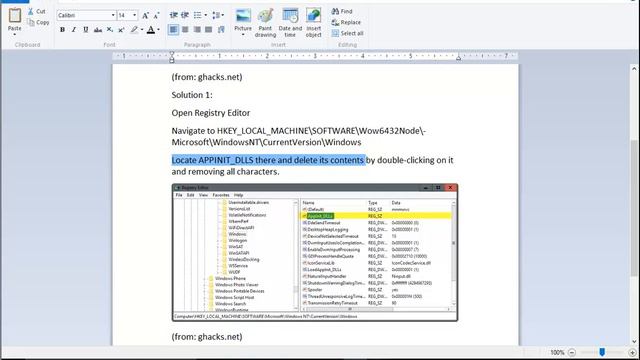Toggle strikethrough formatting
This screenshot has height=360, width=640.
coord(98,29)
